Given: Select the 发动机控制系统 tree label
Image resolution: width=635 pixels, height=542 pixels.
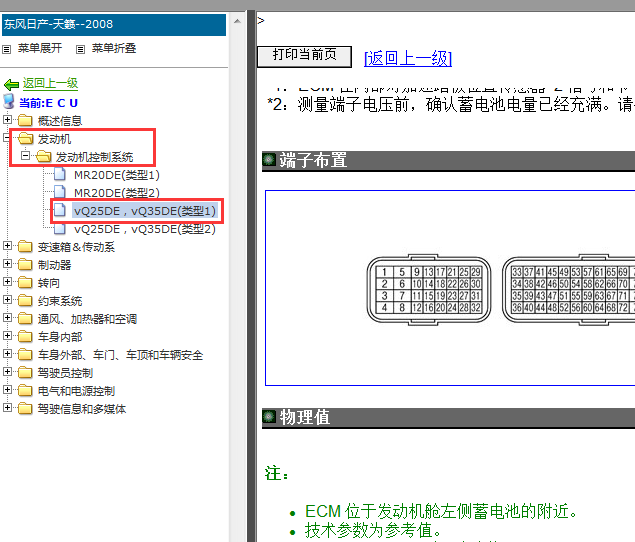Looking at the screenshot, I should click(94, 157).
